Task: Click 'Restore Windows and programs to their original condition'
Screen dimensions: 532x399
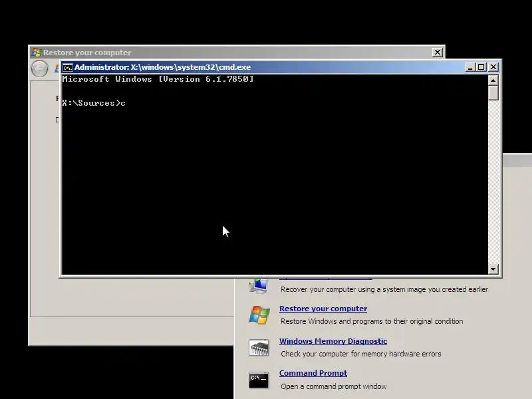Action: tap(372, 321)
